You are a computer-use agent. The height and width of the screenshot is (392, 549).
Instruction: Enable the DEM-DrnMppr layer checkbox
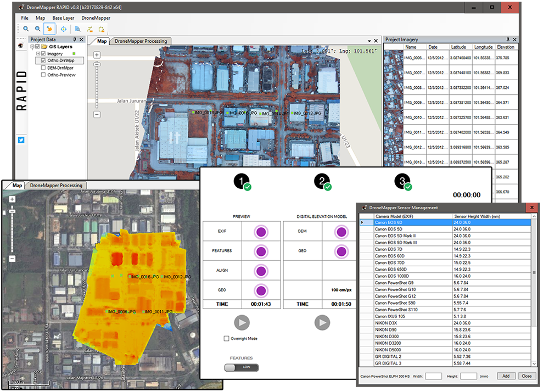tap(43, 68)
